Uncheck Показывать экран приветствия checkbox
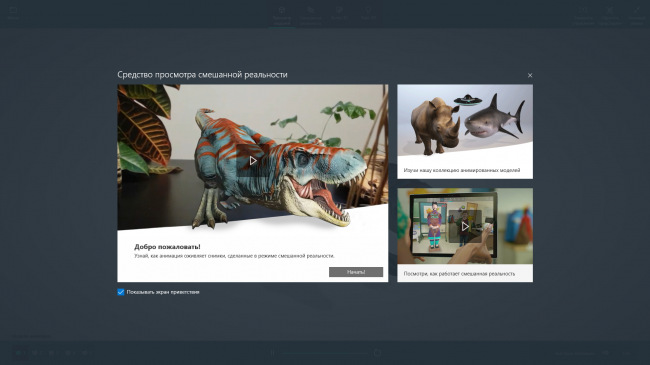The height and width of the screenshot is (365, 650). tap(121, 292)
